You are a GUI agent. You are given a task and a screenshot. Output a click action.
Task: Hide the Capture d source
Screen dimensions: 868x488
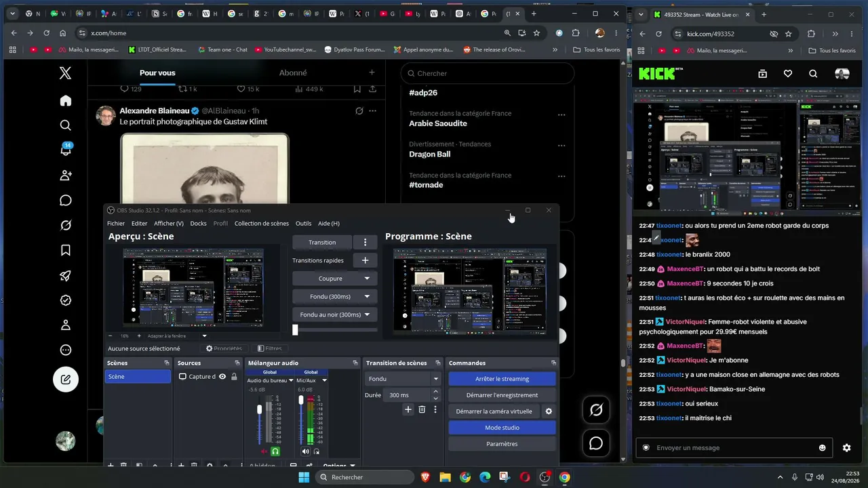click(222, 377)
